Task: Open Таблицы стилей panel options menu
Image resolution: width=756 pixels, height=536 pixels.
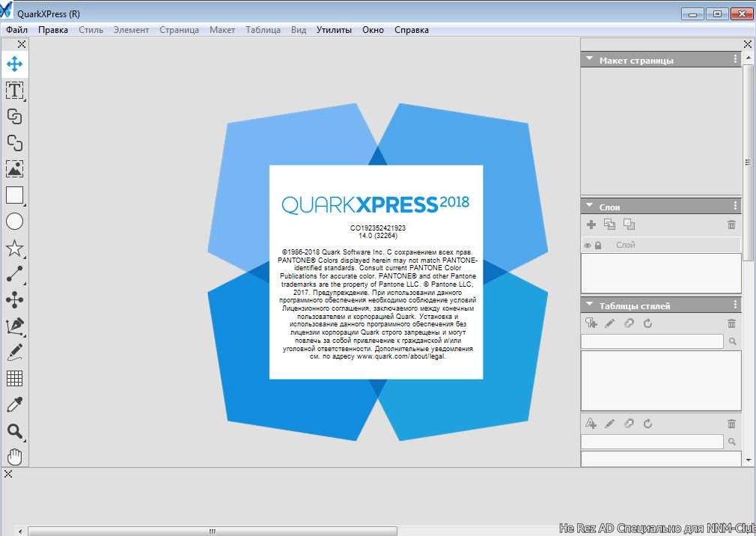Action: 735,304
